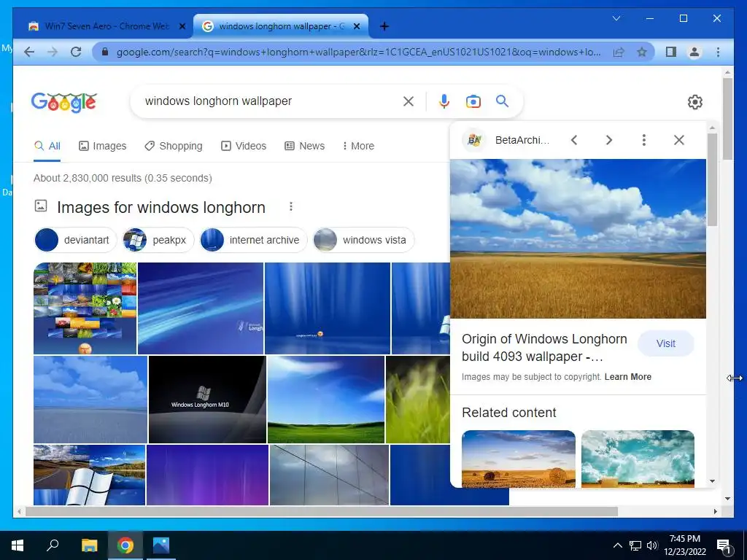Open Google quick settings gear
The height and width of the screenshot is (560, 747).
[x=695, y=102]
